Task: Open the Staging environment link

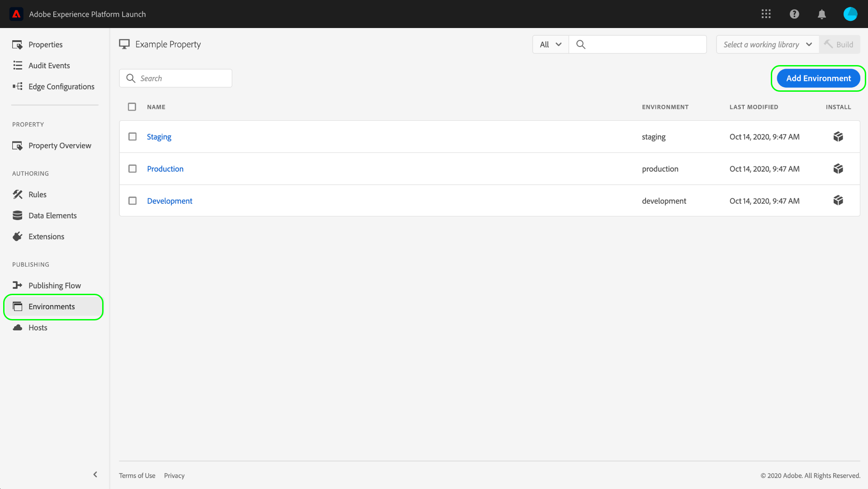Action: pyautogui.click(x=159, y=136)
